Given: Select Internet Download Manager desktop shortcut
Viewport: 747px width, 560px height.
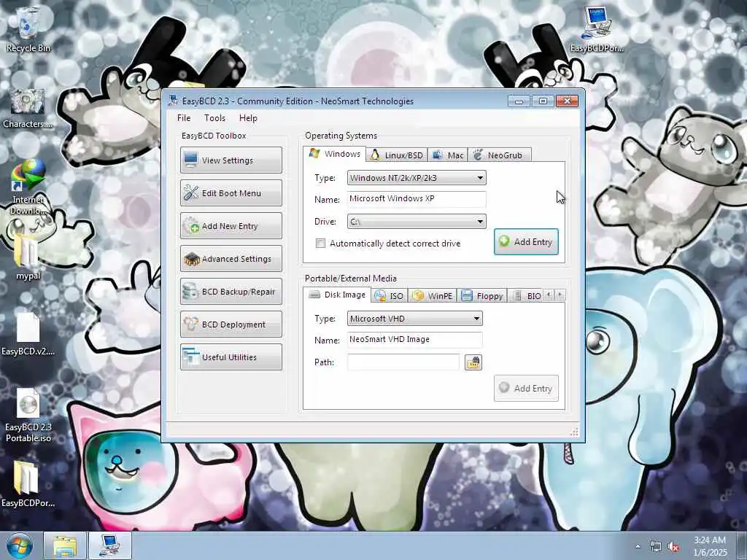Looking at the screenshot, I should pos(28,187).
